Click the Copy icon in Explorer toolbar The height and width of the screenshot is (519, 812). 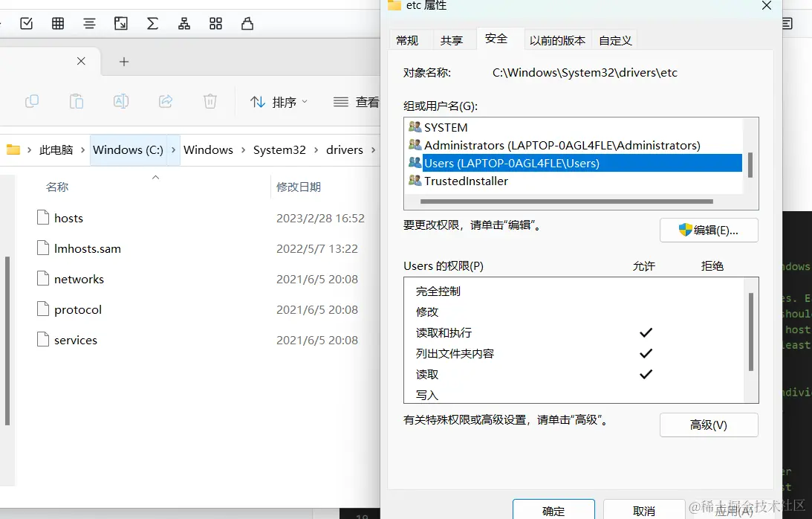[x=32, y=101]
